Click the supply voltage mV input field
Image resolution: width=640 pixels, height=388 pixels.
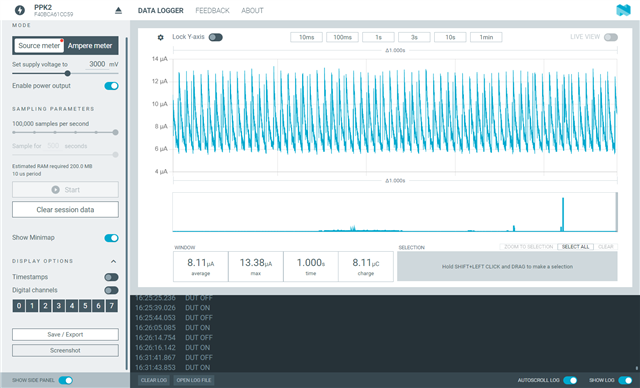click(97, 64)
